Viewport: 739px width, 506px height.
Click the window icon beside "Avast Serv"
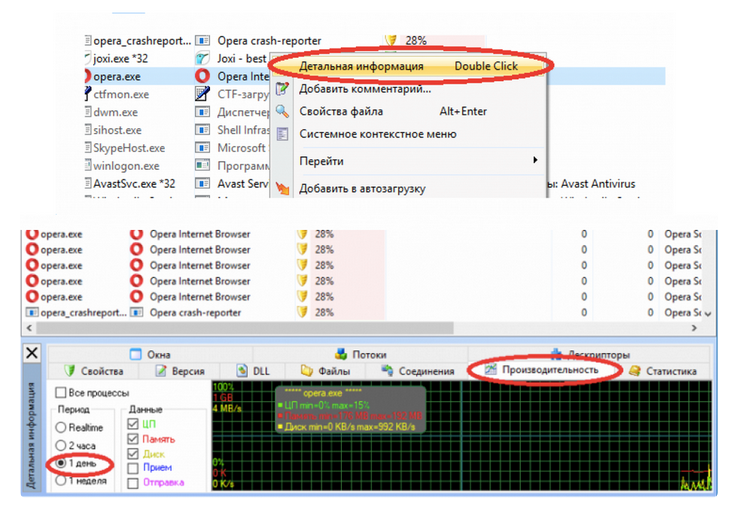(x=202, y=183)
